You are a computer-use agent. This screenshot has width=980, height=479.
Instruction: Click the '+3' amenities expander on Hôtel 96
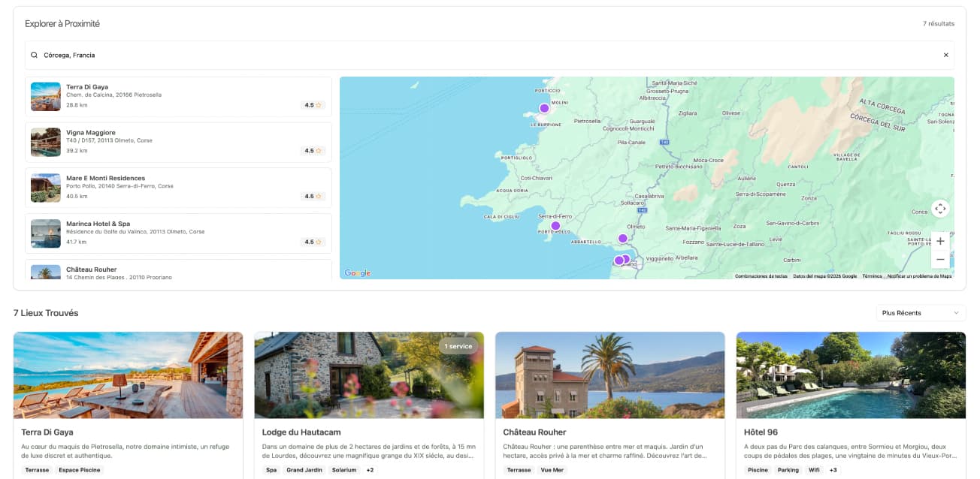tap(832, 469)
